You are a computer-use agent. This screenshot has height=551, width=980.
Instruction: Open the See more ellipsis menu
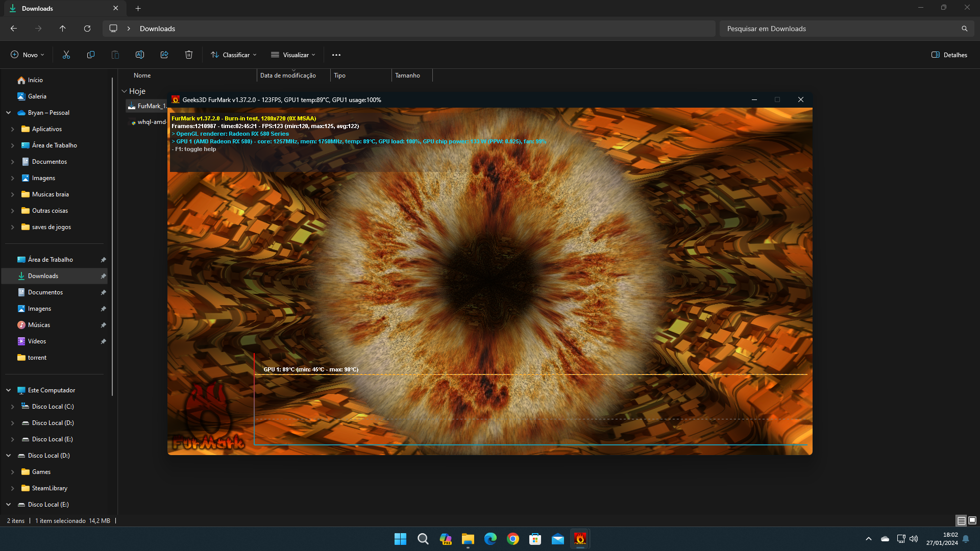click(336, 55)
